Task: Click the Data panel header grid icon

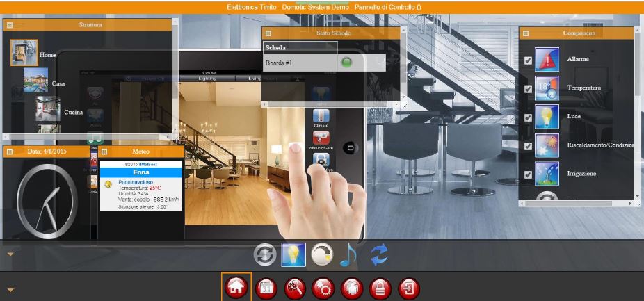Action: pyautogui.click(x=10, y=152)
